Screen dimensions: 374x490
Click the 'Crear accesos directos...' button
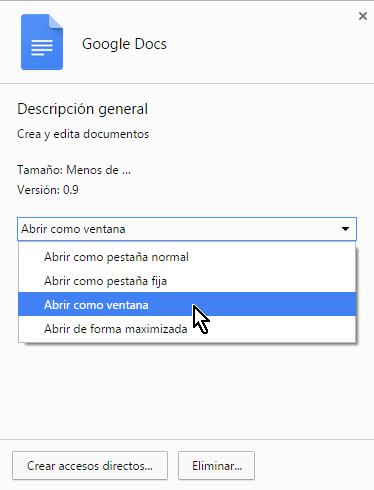(x=90, y=466)
